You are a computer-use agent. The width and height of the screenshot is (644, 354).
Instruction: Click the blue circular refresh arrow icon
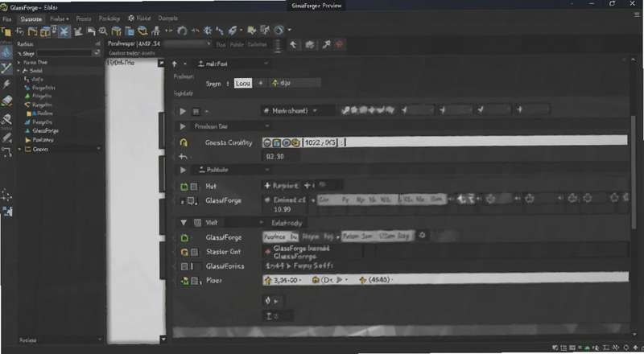pyautogui.click(x=182, y=31)
